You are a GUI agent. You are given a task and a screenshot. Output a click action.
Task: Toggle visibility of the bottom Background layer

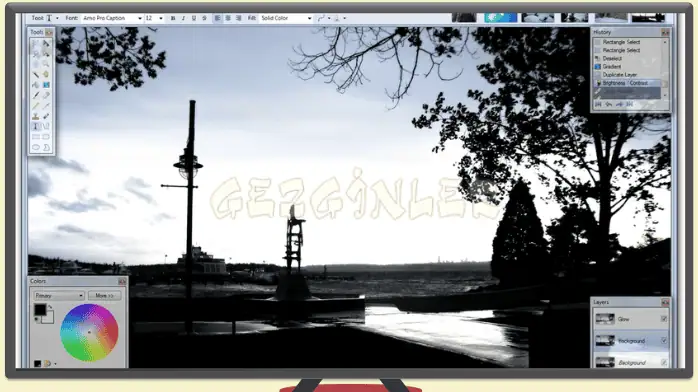(664, 362)
